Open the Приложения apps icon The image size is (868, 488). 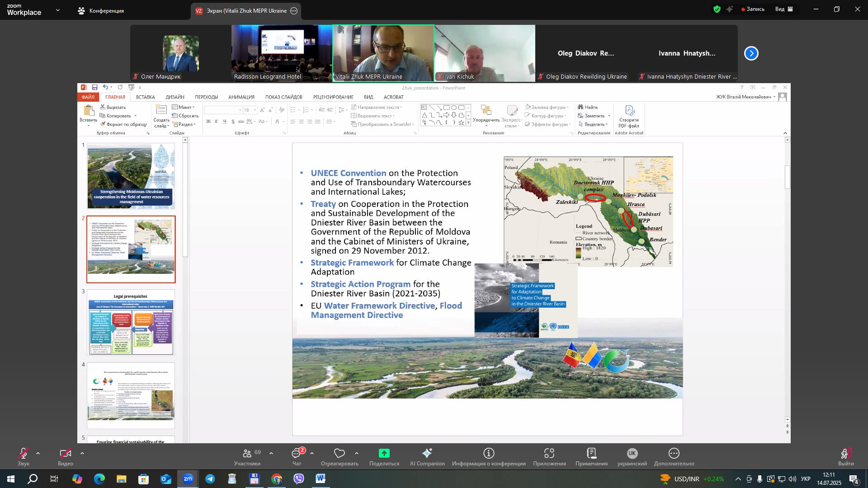[x=549, y=453]
